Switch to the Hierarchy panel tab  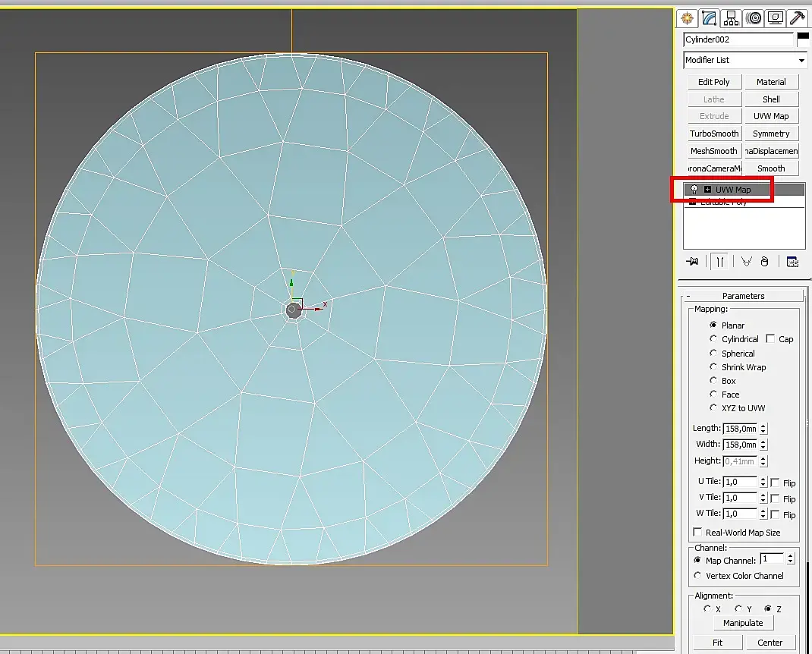pyautogui.click(x=731, y=18)
